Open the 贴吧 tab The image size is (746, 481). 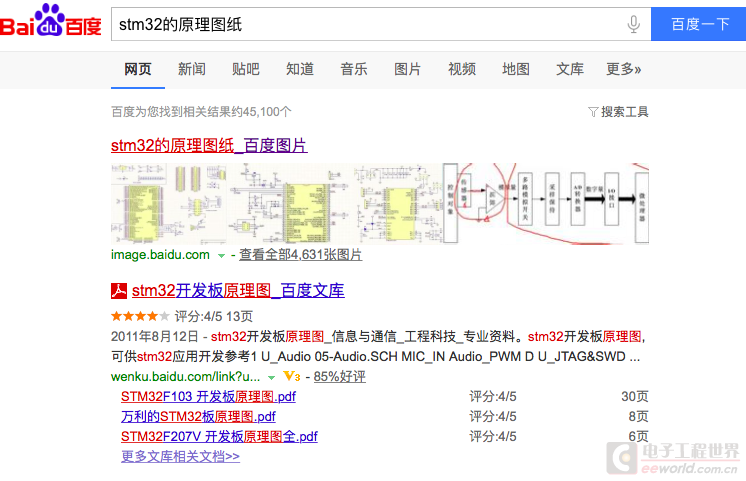tap(245, 69)
